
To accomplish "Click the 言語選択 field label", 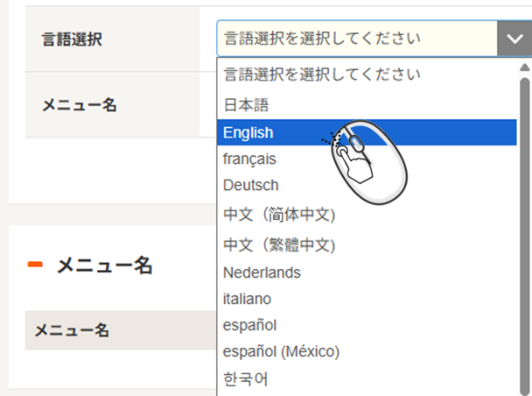I will (72, 40).
